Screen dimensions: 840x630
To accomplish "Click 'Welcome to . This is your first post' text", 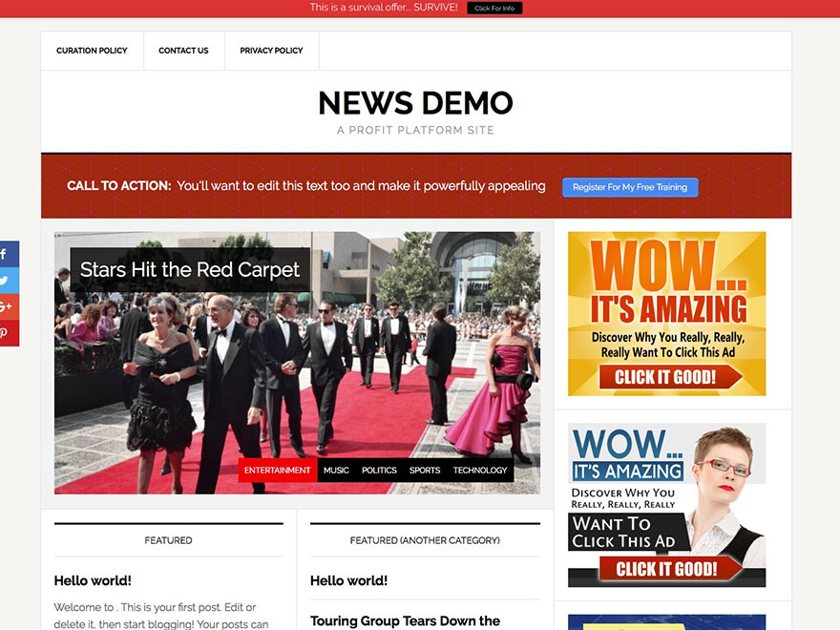I will click(155, 607).
